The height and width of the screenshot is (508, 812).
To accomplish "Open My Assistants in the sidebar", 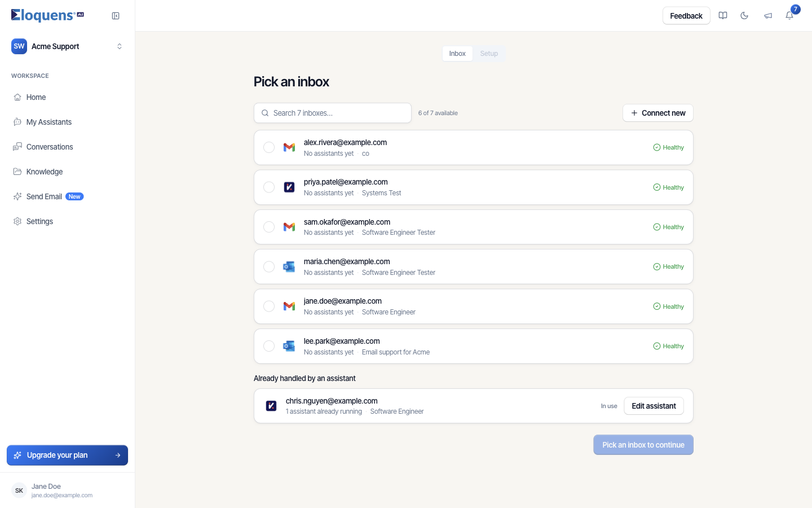I will 67,122.
